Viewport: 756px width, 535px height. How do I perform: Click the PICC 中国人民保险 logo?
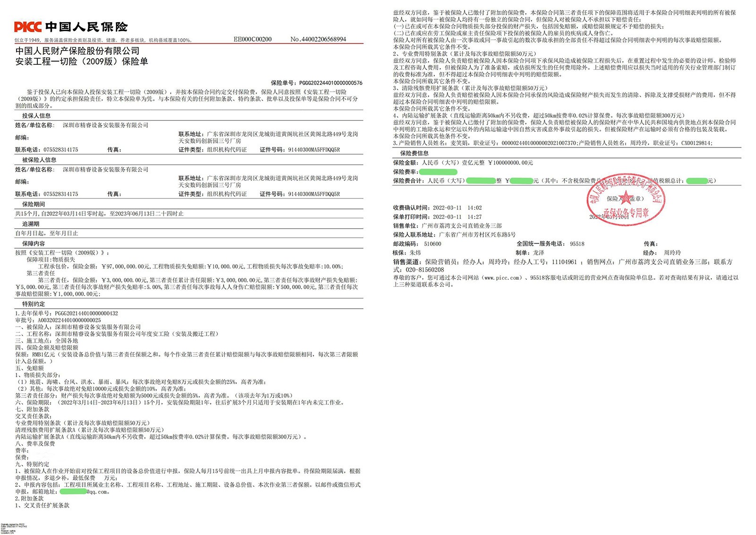point(71,26)
